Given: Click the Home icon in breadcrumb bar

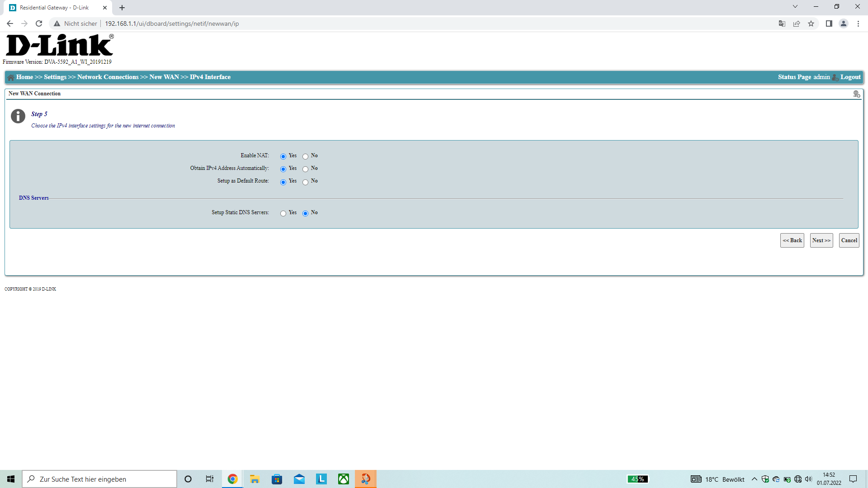Looking at the screenshot, I should tap(11, 77).
